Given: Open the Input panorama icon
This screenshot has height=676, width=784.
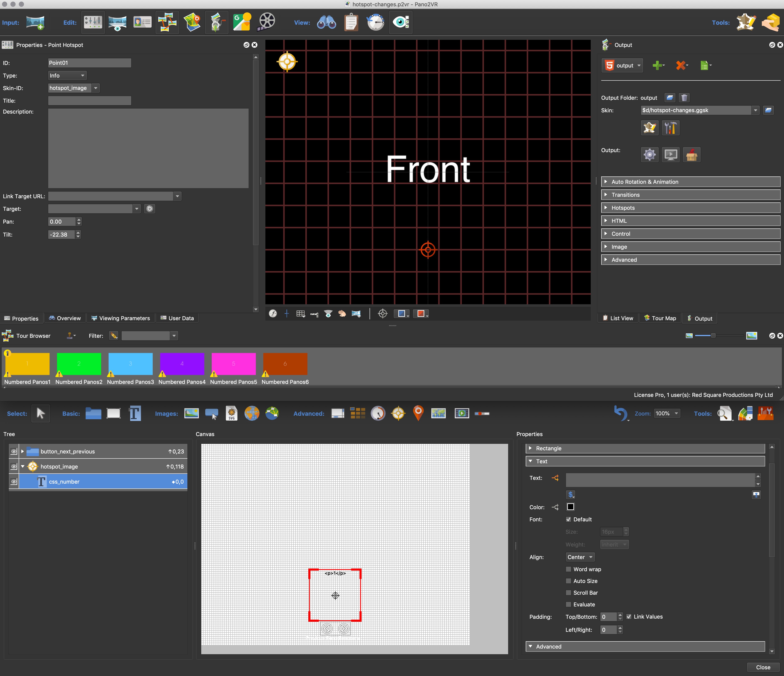Looking at the screenshot, I should coord(35,22).
